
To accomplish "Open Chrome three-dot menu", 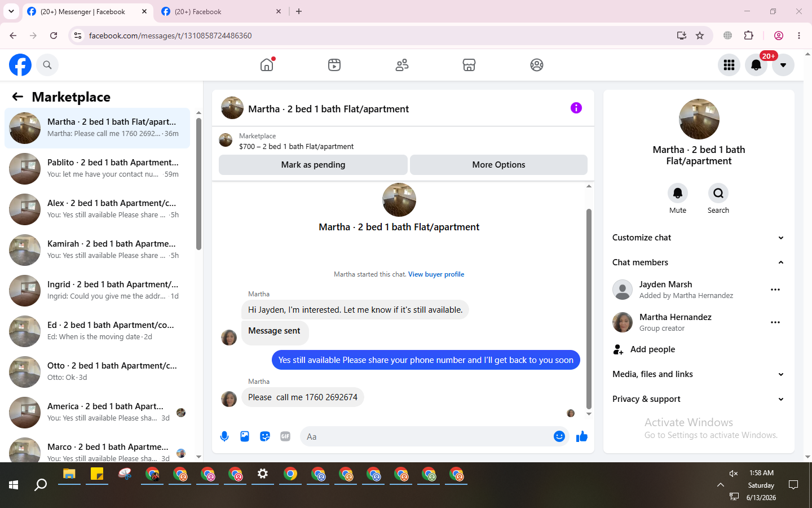I will (799, 36).
